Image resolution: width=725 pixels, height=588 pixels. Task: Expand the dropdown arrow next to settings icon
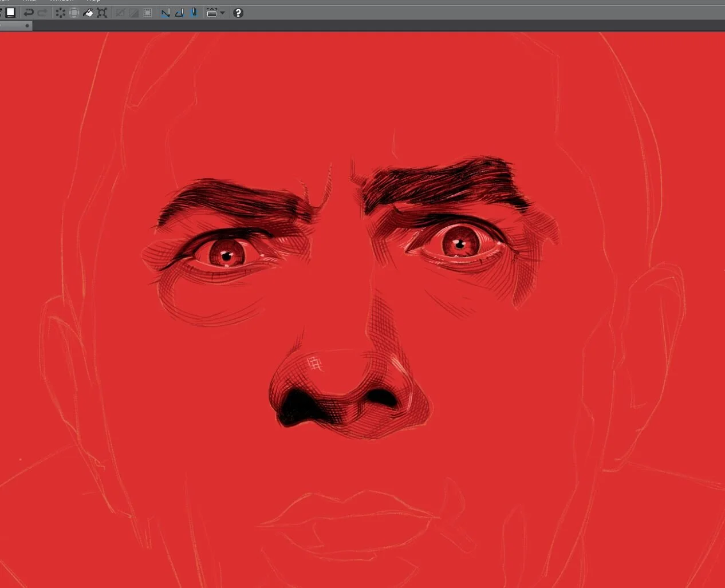223,13
